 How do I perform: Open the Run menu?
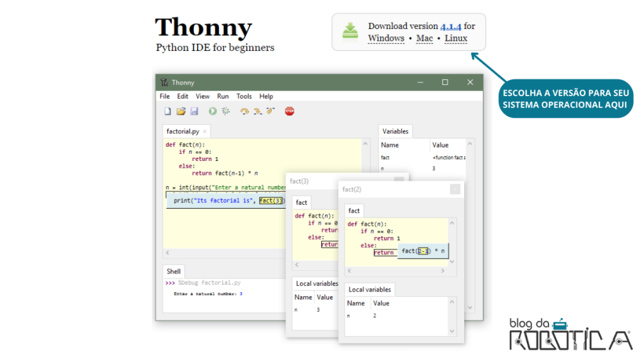pyautogui.click(x=223, y=96)
